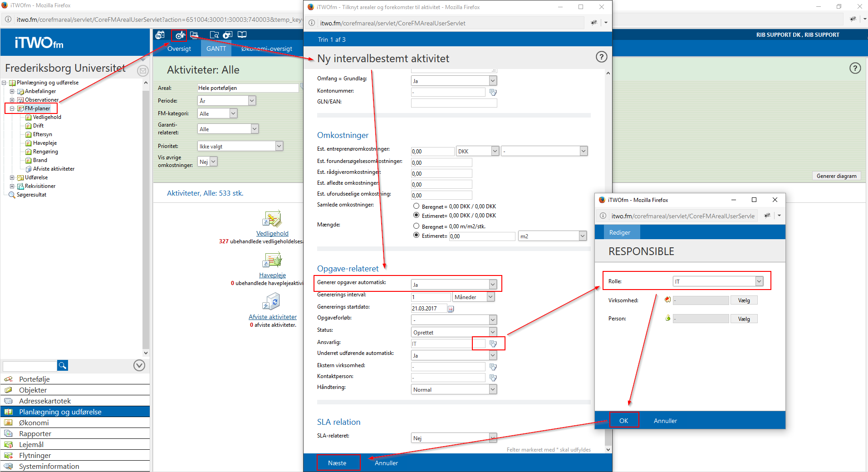The width and height of the screenshot is (868, 472).
Task: Select Estimeret radio for Samlede omkostninger
Action: (416, 216)
